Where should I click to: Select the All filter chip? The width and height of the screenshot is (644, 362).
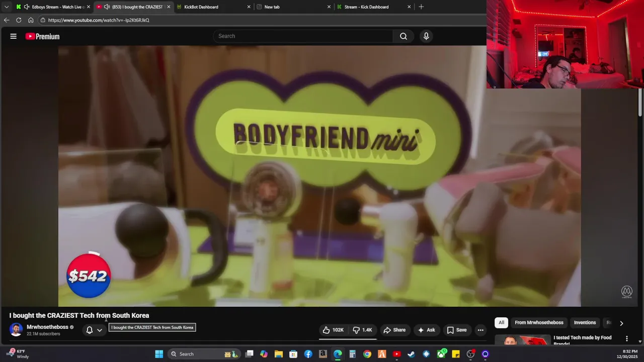coord(501,323)
